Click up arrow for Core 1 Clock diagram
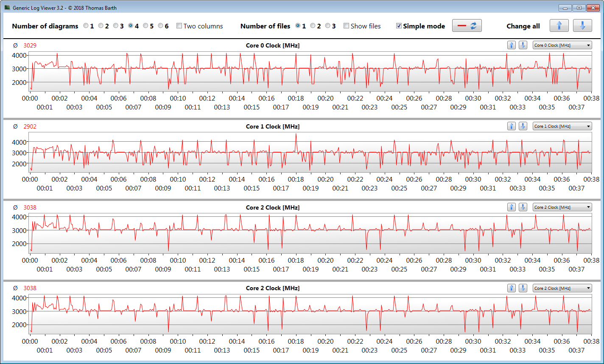The image size is (604, 364). pyautogui.click(x=512, y=126)
